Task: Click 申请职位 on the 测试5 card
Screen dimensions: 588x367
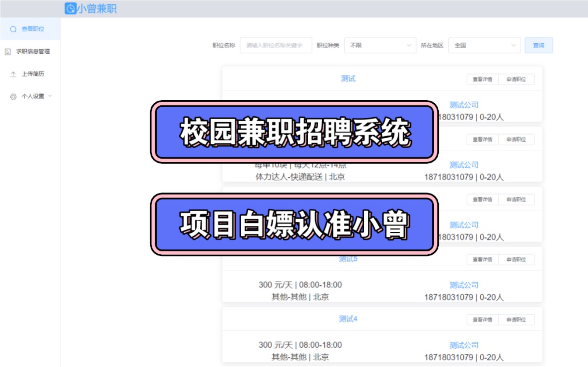Action: [516, 259]
